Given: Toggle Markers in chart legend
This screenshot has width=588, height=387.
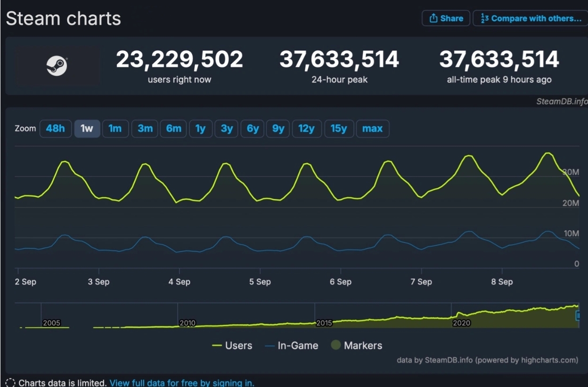Looking at the screenshot, I should tap(357, 346).
